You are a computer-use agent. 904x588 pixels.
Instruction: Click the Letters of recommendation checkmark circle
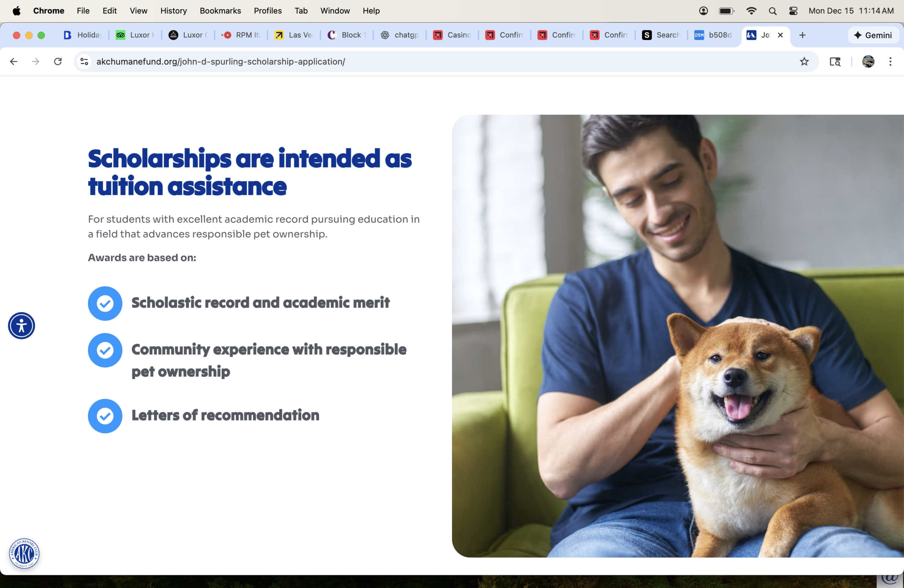tap(105, 416)
